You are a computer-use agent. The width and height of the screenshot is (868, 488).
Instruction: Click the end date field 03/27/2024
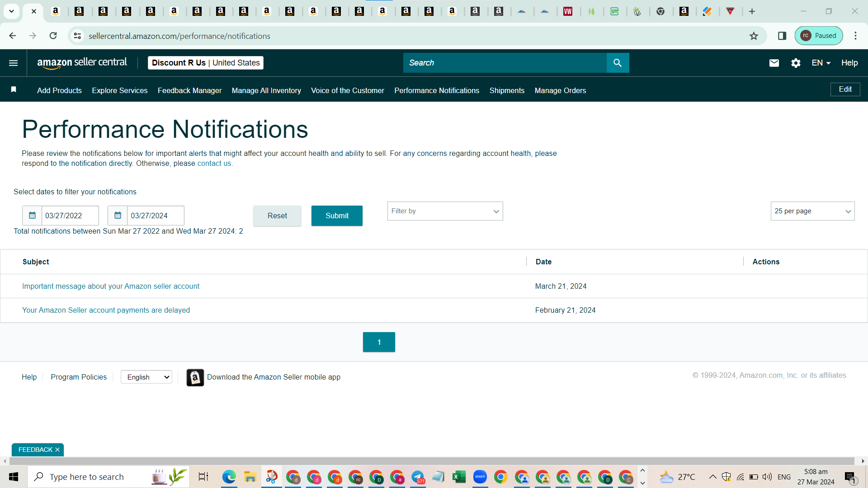click(156, 216)
